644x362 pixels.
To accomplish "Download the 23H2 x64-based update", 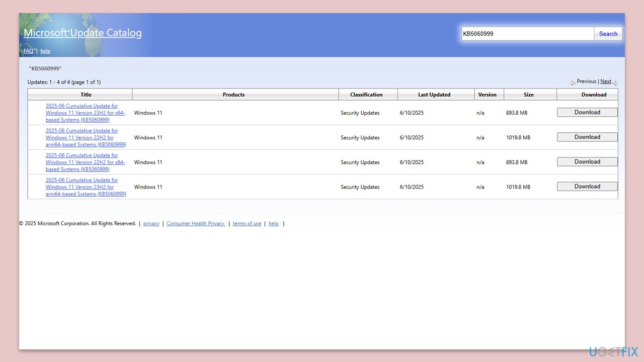I will (x=587, y=113).
